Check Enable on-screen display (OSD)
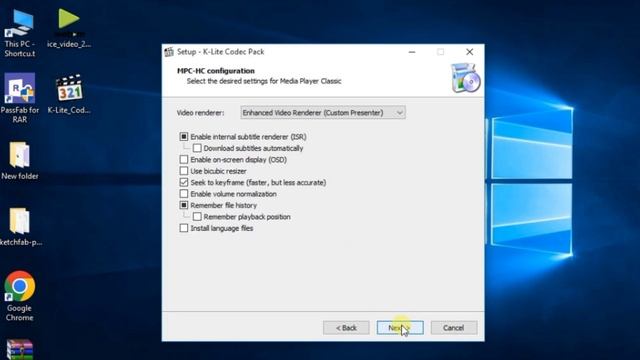Screen dimensions: 640x360 point(184,159)
